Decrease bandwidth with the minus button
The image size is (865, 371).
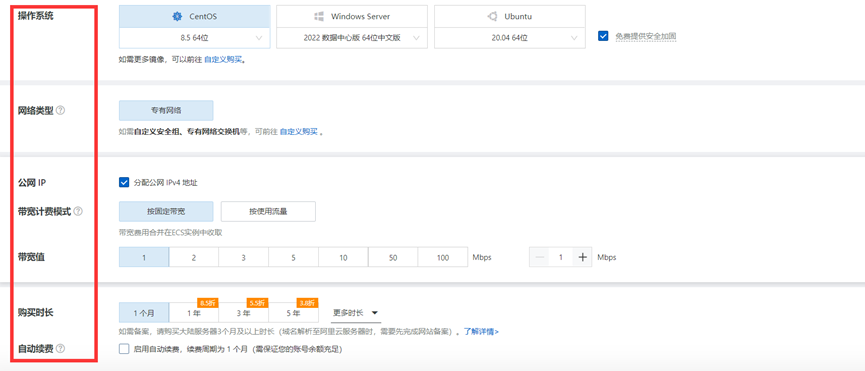(x=540, y=257)
